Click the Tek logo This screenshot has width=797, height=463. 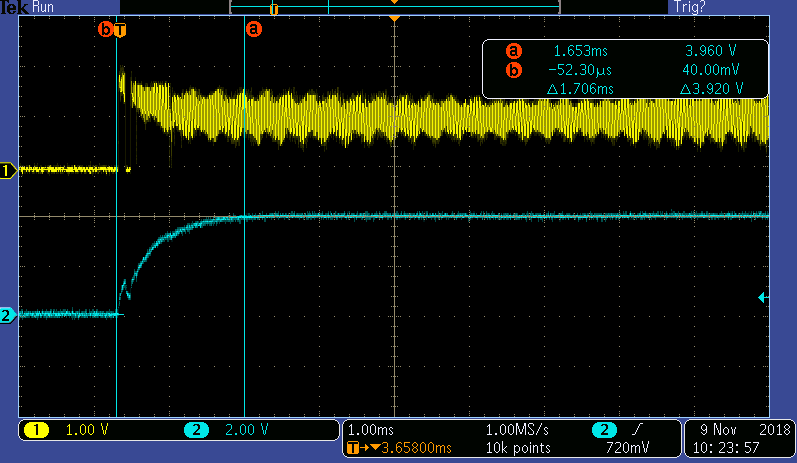click(x=15, y=7)
